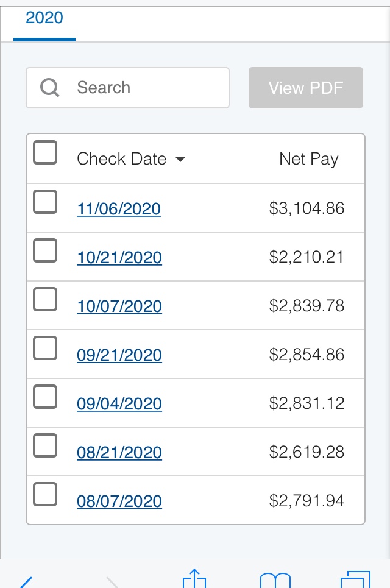The width and height of the screenshot is (390, 588).
Task: Open the 10/21/2020 check date link
Action: click(x=119, y=258)
